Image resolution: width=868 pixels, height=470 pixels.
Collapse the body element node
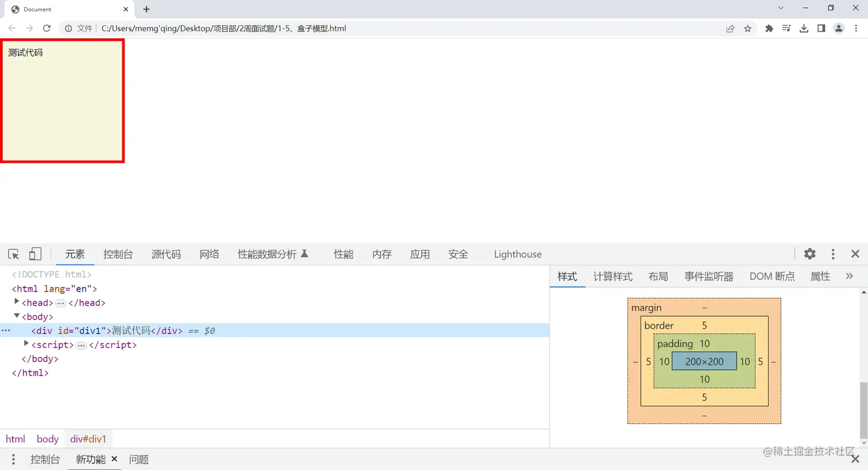pos(17,316)
